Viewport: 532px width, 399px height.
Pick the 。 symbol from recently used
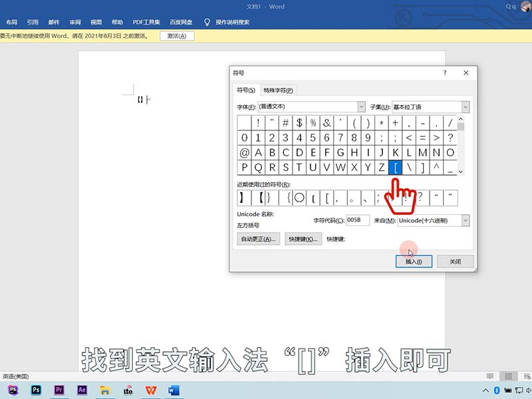click(354, 198)
